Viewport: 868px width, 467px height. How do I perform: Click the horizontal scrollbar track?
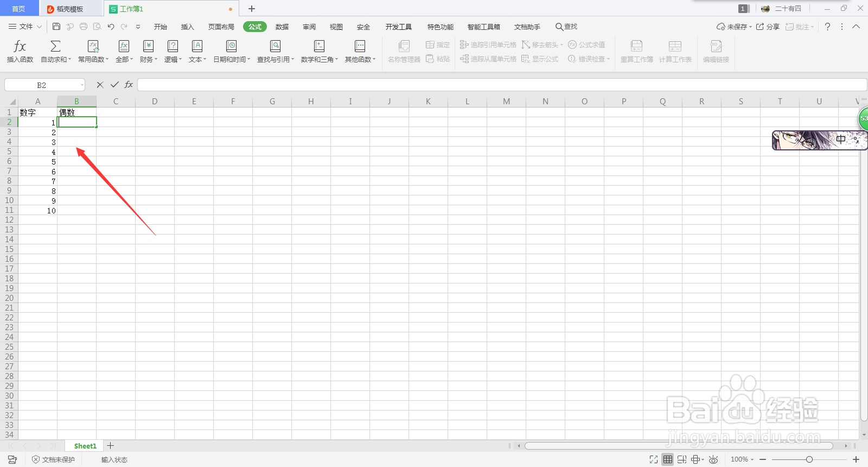pos(678,446)
